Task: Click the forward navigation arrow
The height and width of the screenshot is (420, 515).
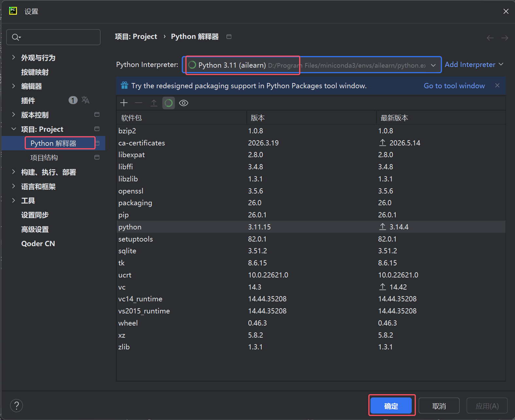Action: (x=505, y=38)
